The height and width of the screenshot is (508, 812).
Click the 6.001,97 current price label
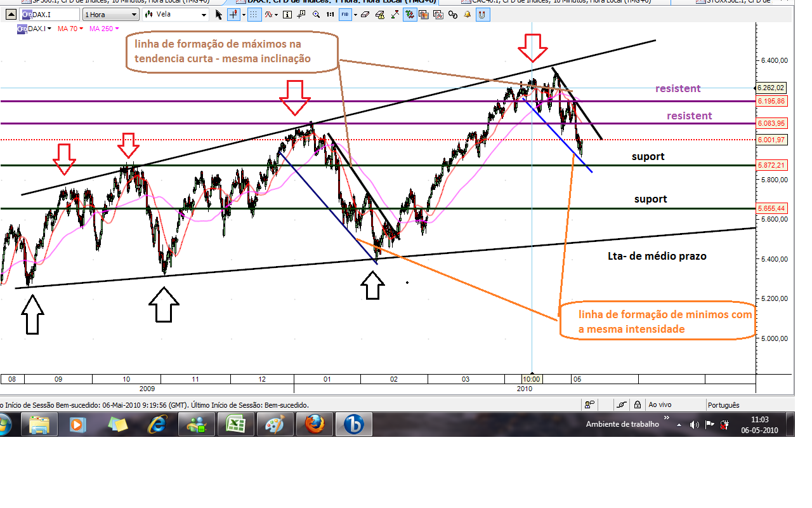pos(771,140)
